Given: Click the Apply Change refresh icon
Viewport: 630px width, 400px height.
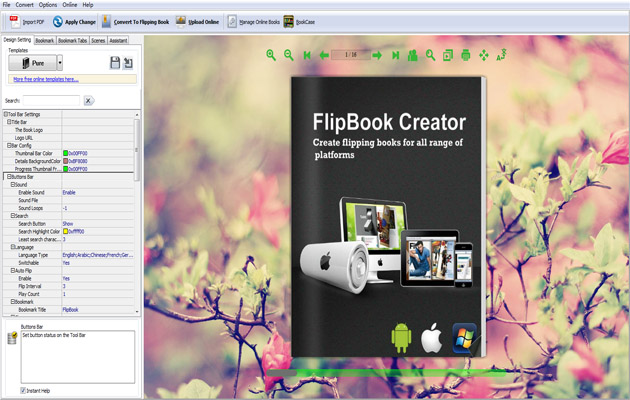Looking at the screenshot, I should point(57,22).
